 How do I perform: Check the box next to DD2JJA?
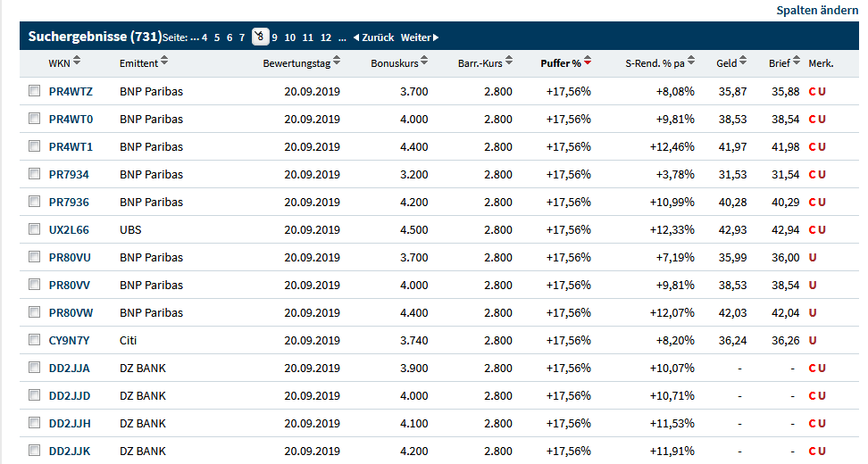[x=34, y=368]
